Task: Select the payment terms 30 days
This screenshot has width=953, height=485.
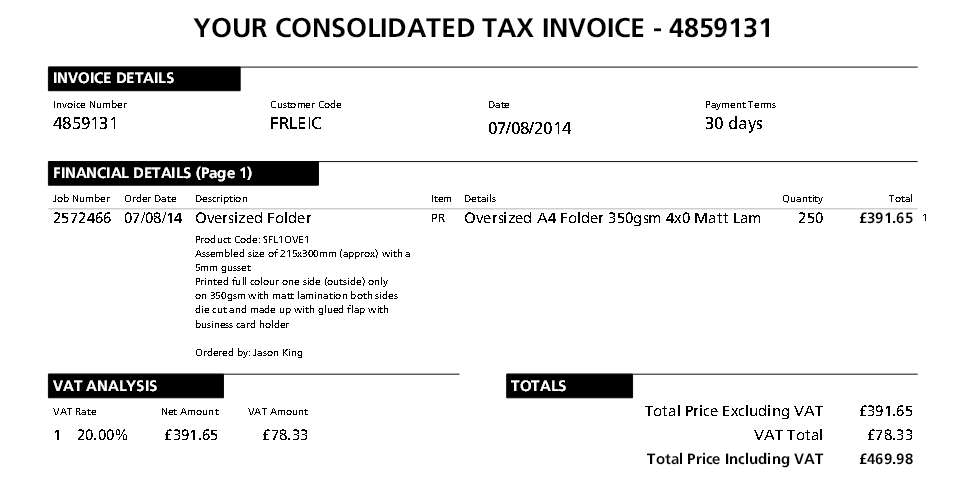Action: 734,123
